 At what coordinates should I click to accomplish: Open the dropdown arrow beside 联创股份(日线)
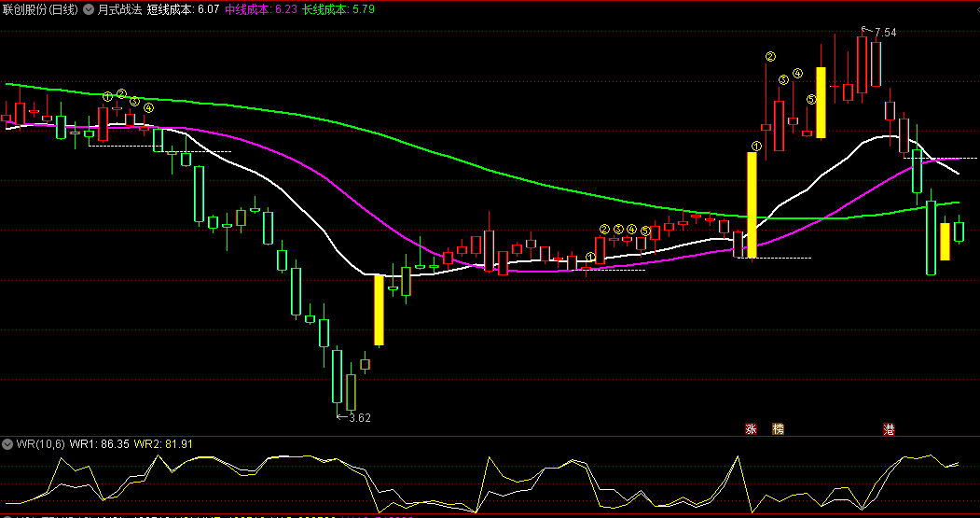[x=89, y=10]
